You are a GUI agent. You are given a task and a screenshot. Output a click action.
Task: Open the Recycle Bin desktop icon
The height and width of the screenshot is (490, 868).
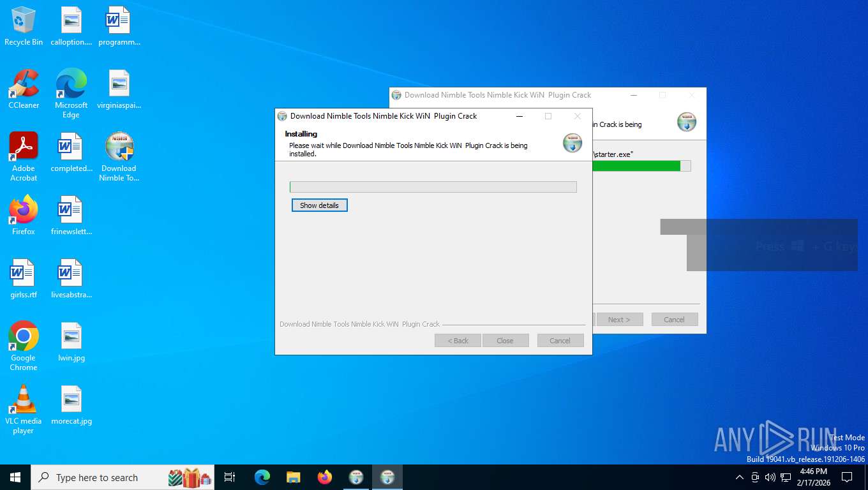(24, 27)
